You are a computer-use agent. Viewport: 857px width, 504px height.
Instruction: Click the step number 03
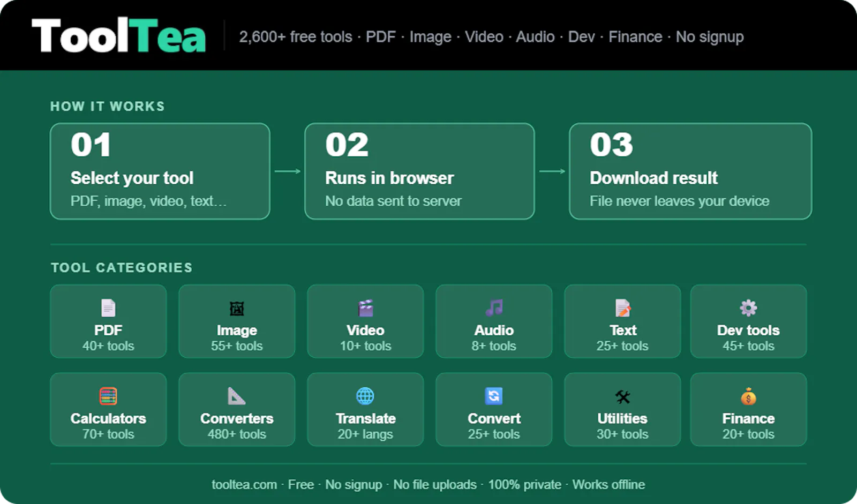[x=611, y=145]
